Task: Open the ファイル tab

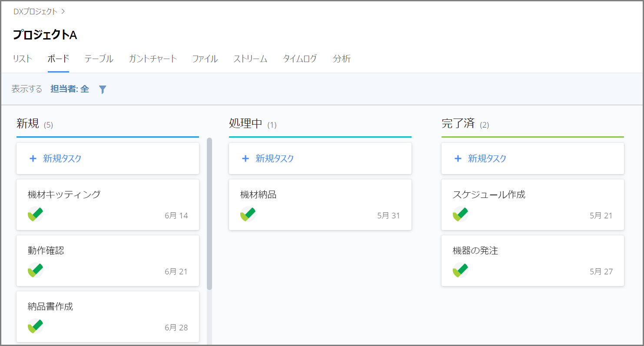Action: click(205, 59)
